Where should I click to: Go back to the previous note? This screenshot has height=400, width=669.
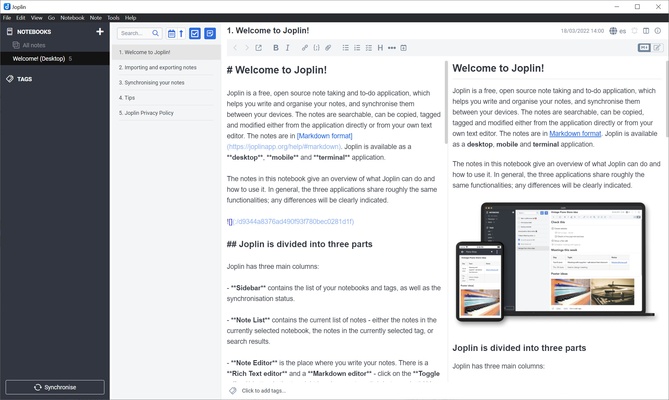coord(235,48)
